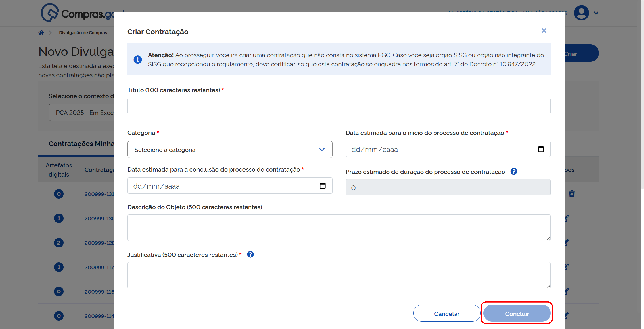
Task: Click artefatos badge for 200999-117
Action: click(59, 267)
